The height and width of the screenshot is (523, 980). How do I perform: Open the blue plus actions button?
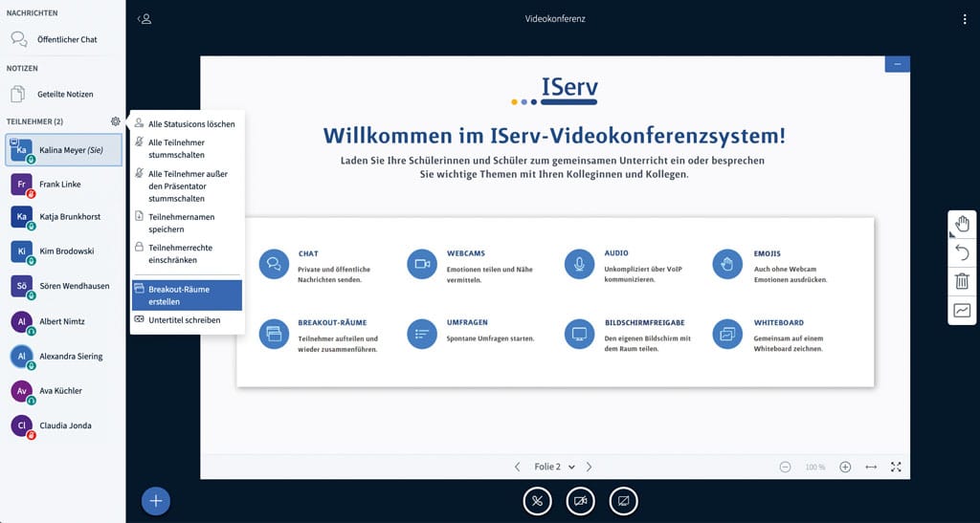click(x=156, y=501)
